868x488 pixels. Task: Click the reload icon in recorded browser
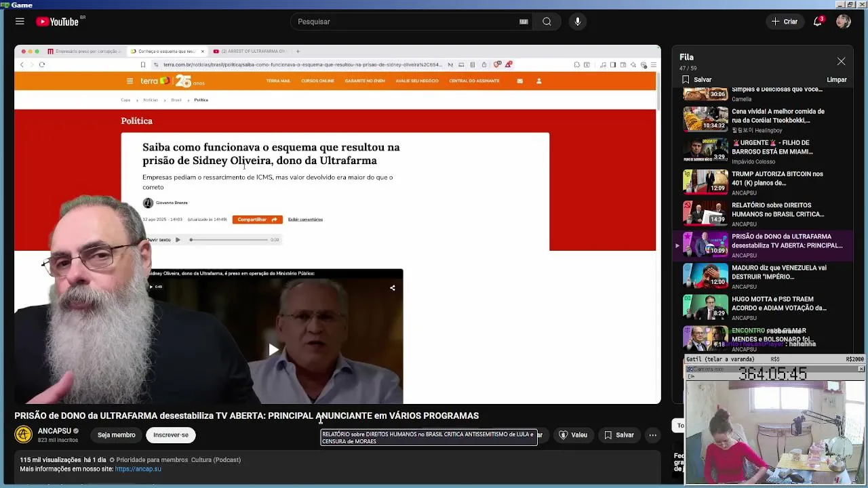(42, 65)
